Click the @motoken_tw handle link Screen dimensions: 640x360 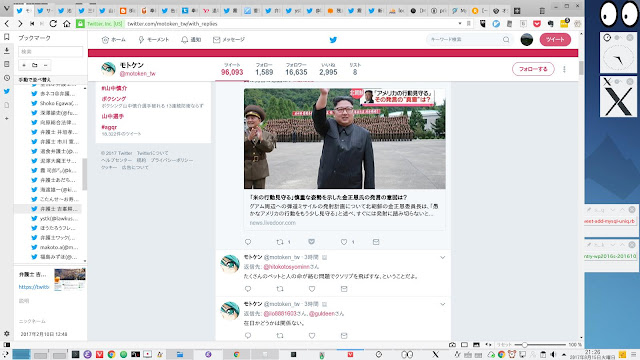[138, 73]
